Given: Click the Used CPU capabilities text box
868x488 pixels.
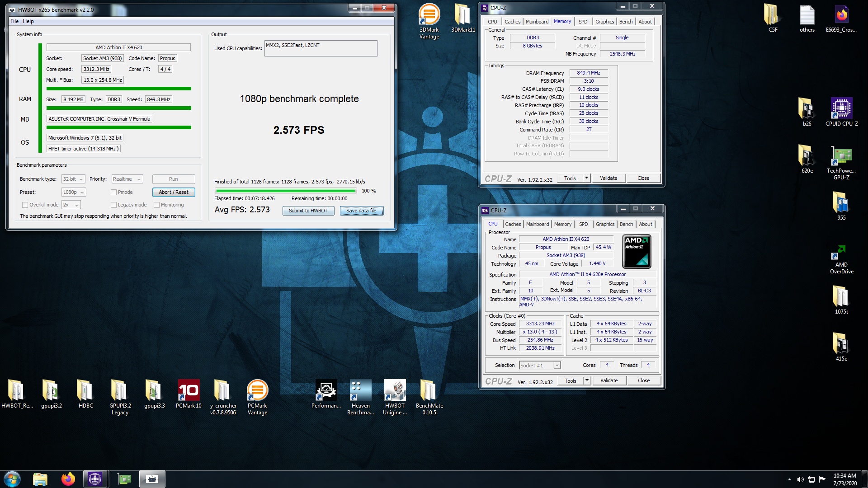Looking at the screenshot, I should tap(321, 48).
